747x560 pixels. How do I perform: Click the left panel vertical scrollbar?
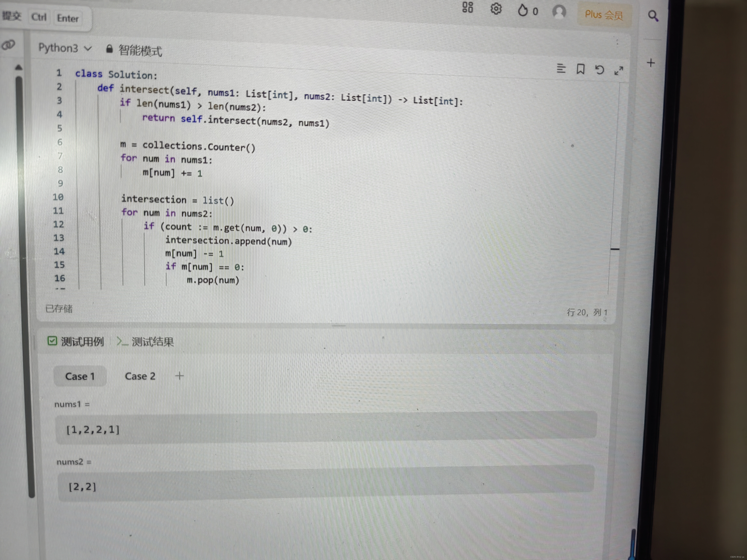(25, 287)
